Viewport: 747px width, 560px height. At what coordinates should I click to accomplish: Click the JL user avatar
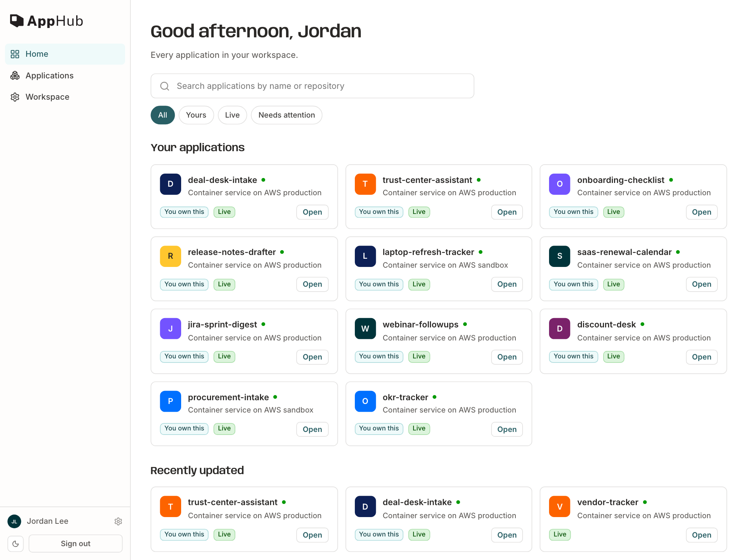tap(14, 521)
